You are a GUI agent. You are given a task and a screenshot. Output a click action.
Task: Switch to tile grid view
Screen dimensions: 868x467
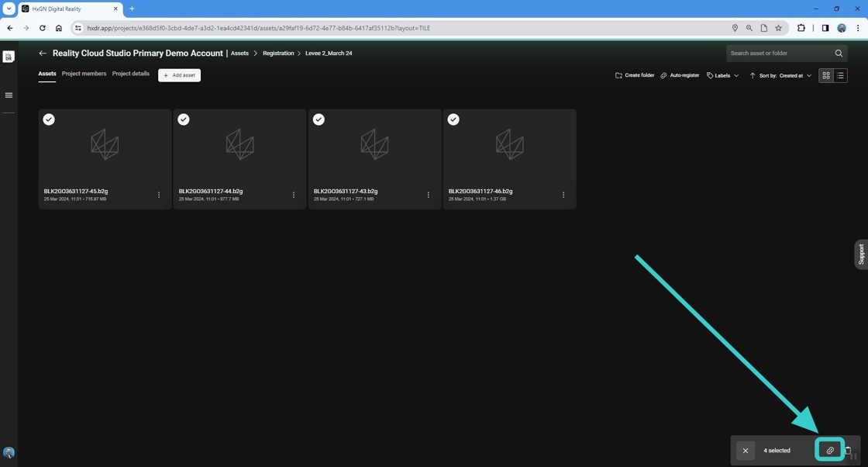[826, 75]
